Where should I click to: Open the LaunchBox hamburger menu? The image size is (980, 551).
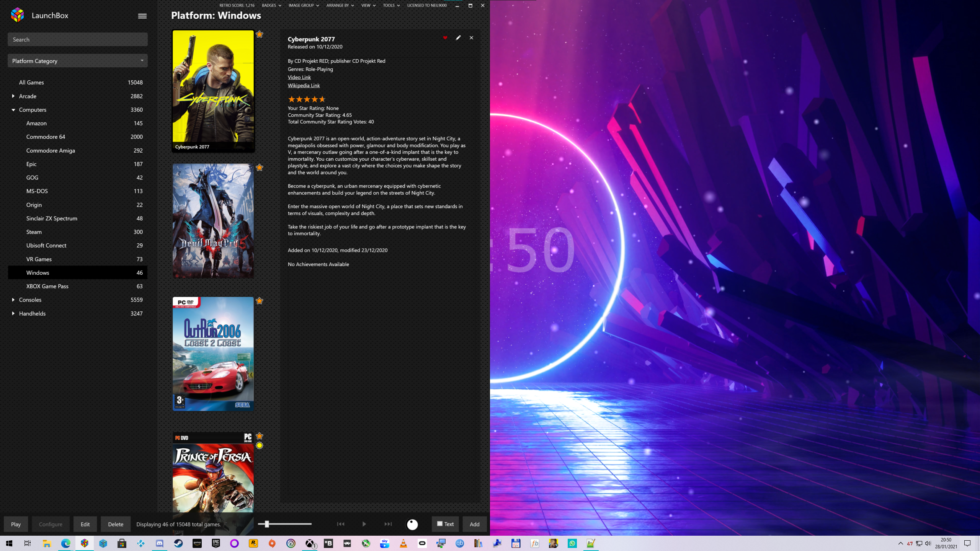tap(142, 16)
